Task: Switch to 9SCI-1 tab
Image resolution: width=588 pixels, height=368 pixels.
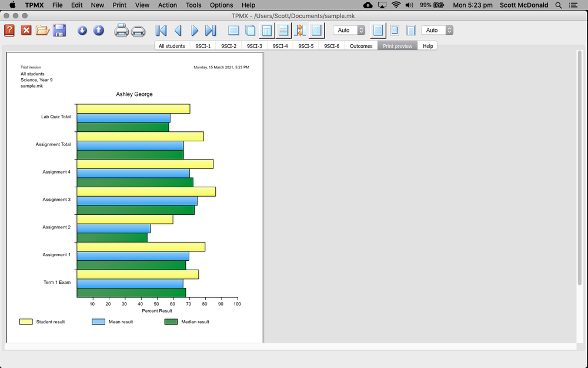Action: [203, 46]
